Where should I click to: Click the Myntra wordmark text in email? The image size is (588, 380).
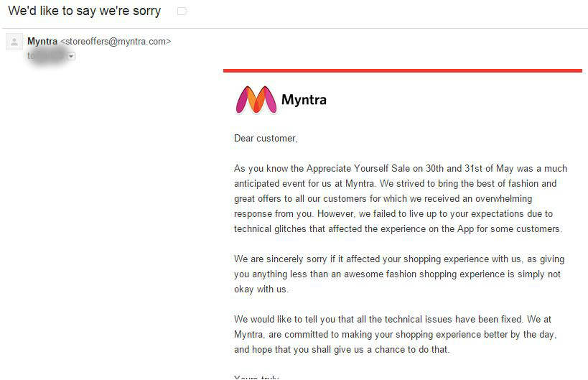[x=304, y=100]
